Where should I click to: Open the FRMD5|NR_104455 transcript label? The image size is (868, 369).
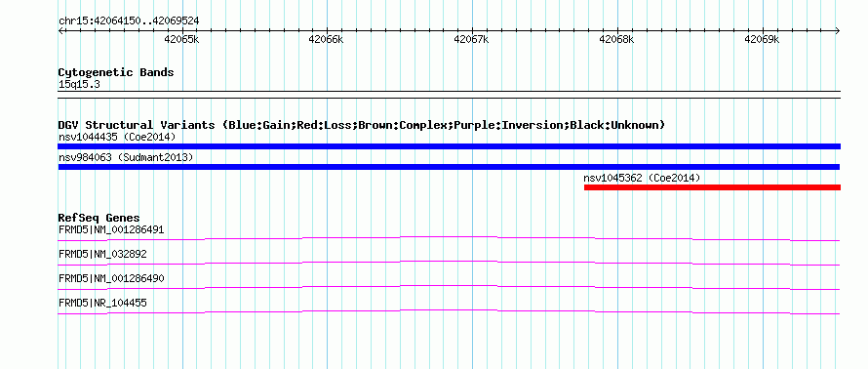102,303
